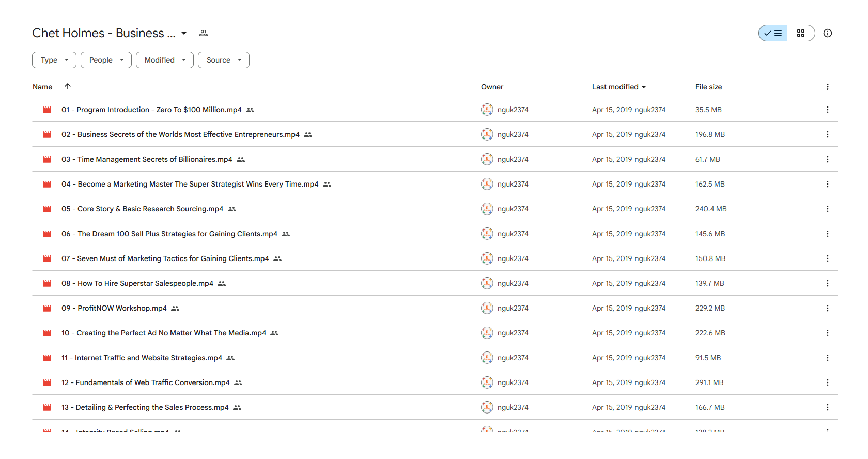The width and height of the screenshot is (868, 459).
Task: Click the shared folder people icon beside title
Action: click(x=204, y=33)
